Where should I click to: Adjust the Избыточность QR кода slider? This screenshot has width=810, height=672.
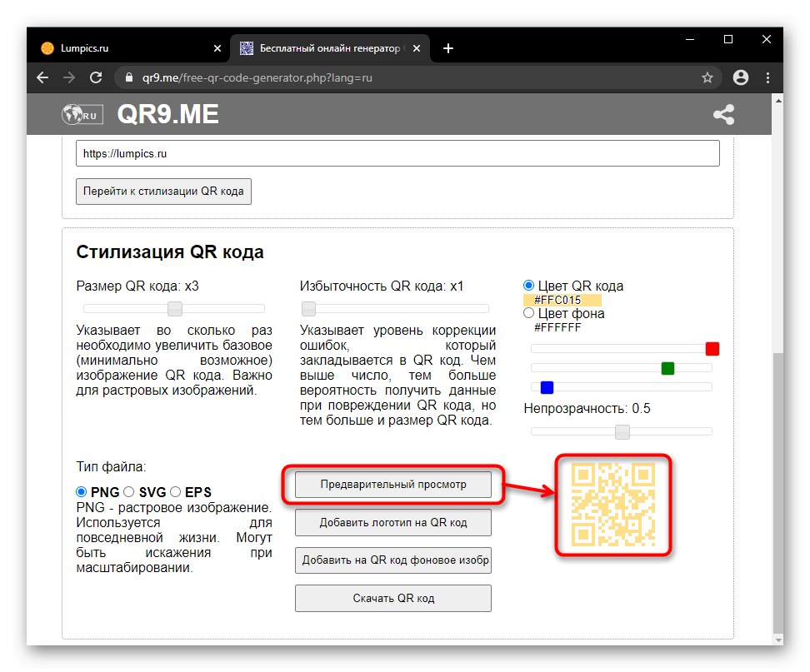pos(308,309)
